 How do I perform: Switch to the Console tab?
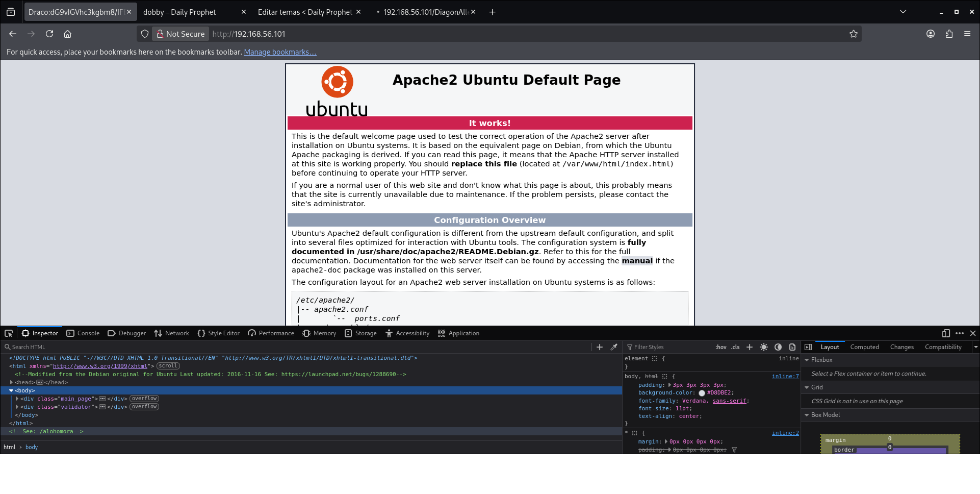click(83, 333)
